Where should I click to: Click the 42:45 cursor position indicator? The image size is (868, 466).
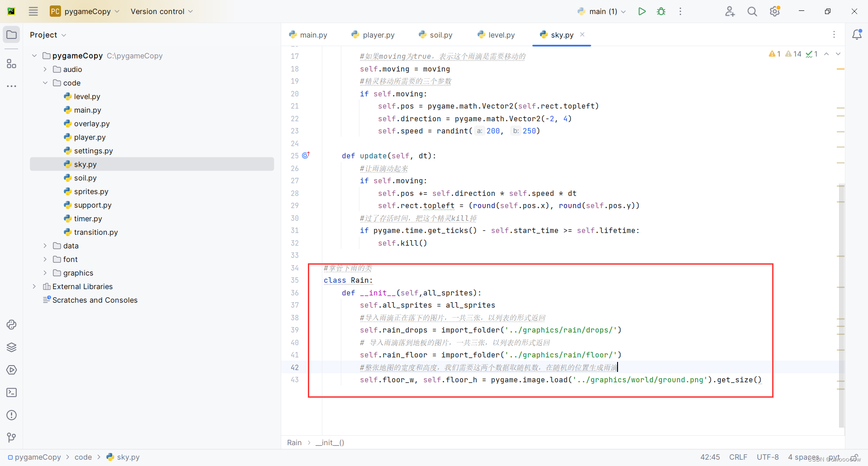(710, 457)
